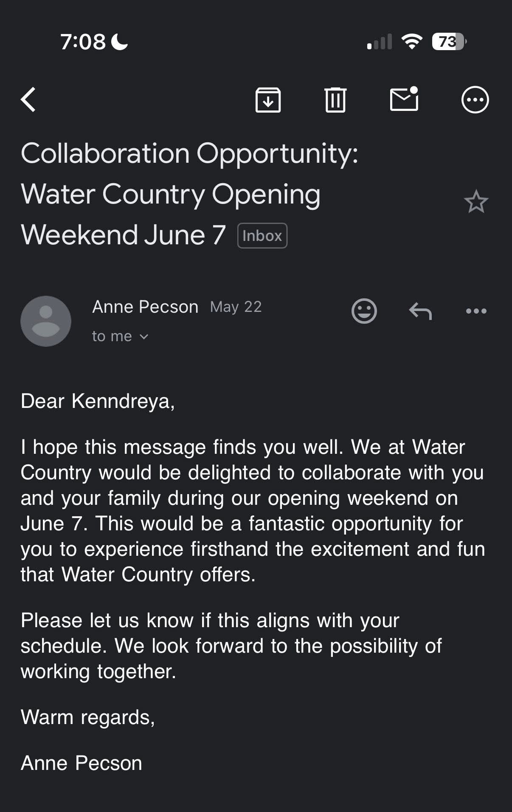Tap the Inbox label tag

click(262, 236)
